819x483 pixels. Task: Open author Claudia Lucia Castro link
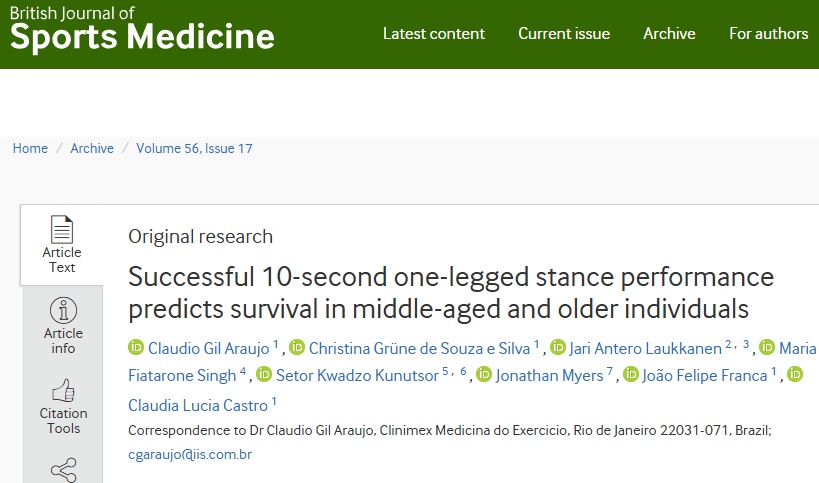click(x=197, y=406)
